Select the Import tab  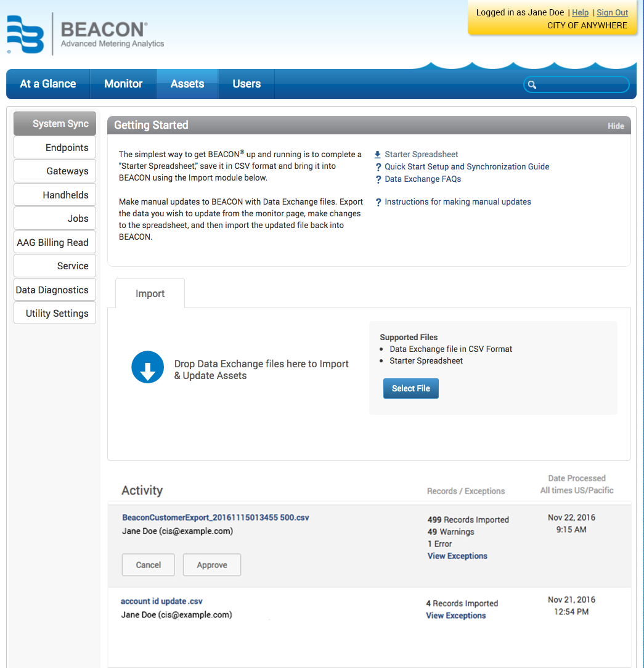(x=150, y=293)
